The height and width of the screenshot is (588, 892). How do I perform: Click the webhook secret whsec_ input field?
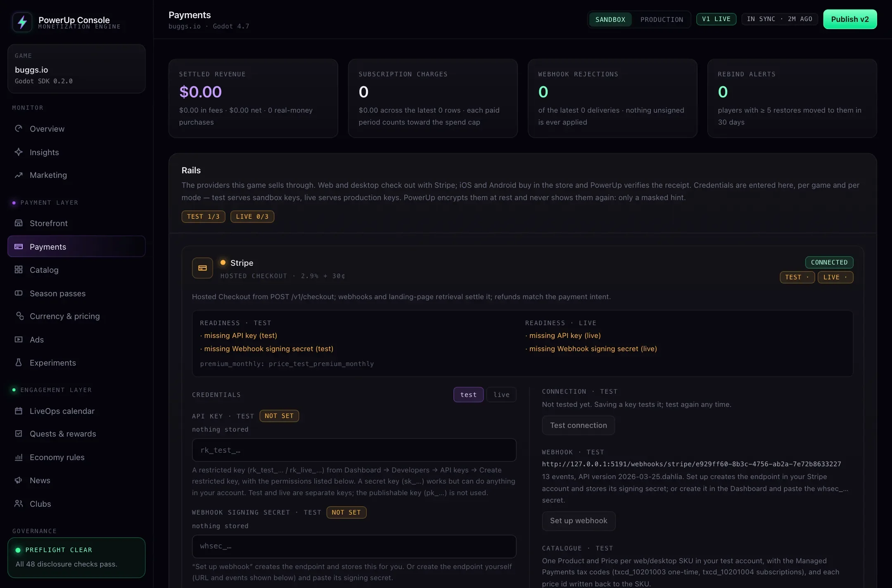(x=354, y=546)
